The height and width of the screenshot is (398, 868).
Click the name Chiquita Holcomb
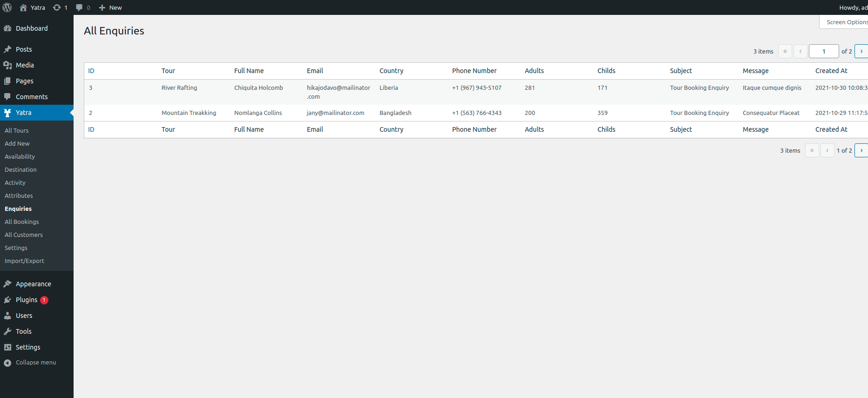(x=258, y=88)
